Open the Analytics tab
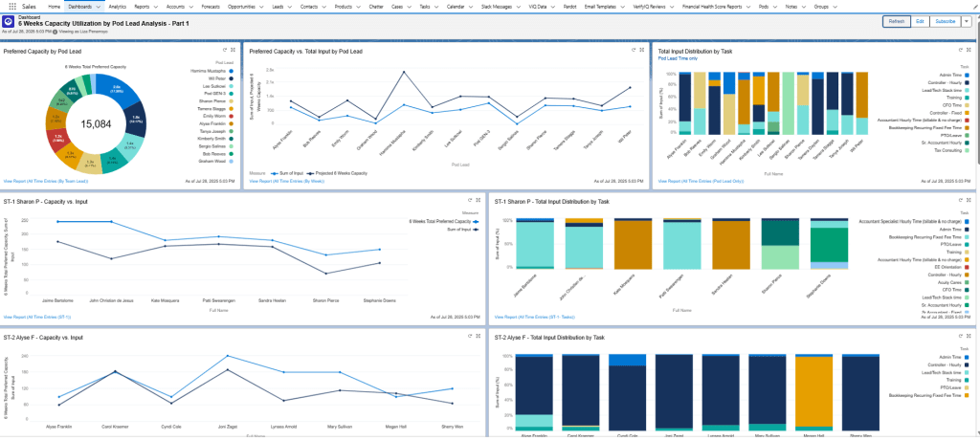The image size is (980, 441). 118,6
